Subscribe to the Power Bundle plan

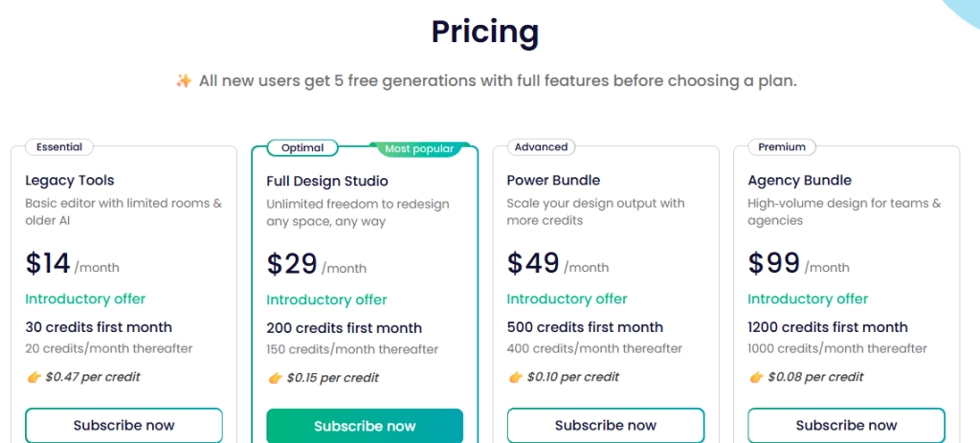606,425
